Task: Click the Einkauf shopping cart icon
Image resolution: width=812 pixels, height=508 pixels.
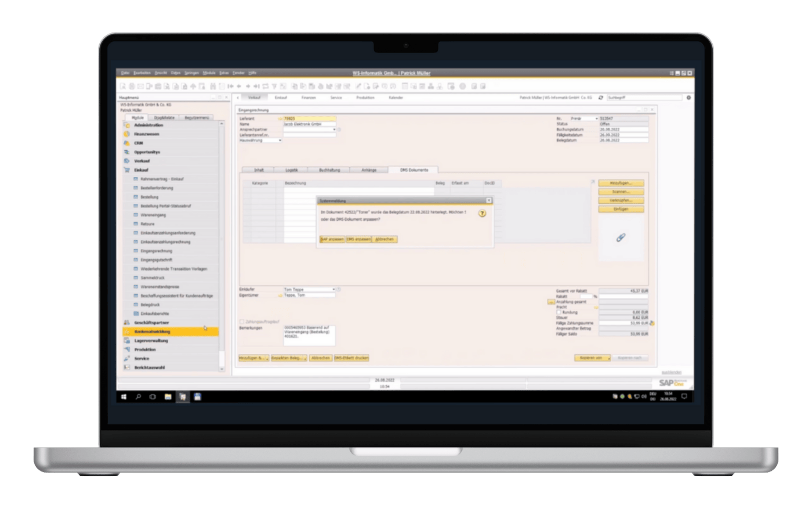Action: pos(126,170)
